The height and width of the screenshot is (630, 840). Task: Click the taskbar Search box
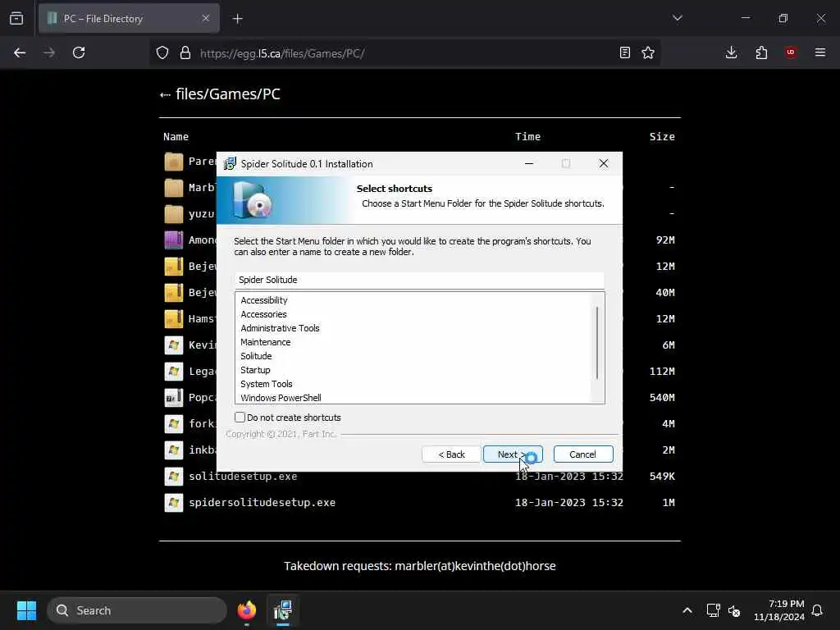coord(137,610)
